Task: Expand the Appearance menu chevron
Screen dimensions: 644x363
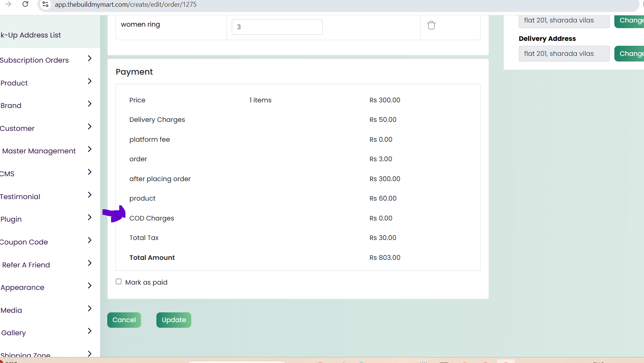Action: [90, 285]
